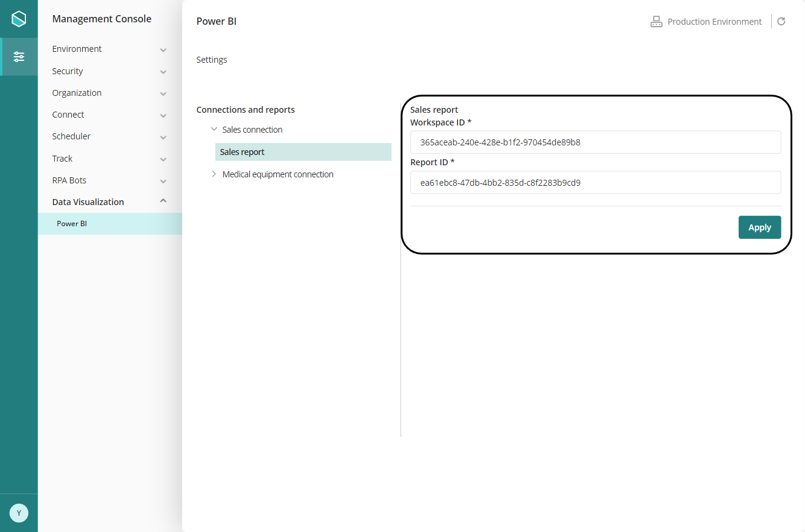Open the Security menu item
805x532 pixels.
point(68,71)
